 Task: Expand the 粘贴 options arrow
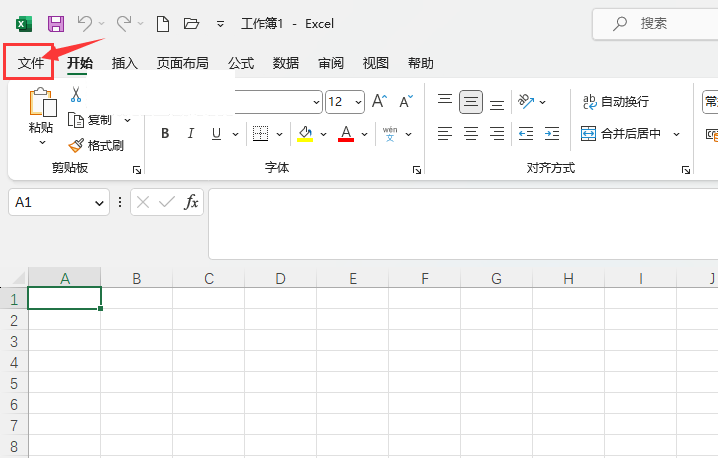pos(42,142)
